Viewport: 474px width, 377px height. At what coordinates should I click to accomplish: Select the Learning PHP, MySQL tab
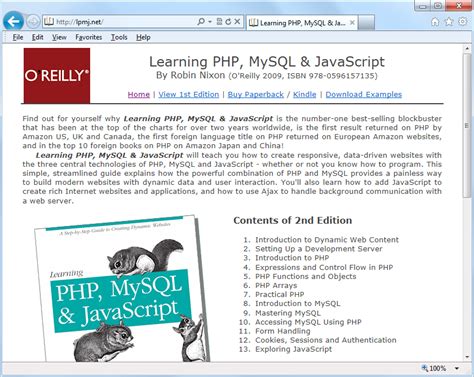[302, 23]
